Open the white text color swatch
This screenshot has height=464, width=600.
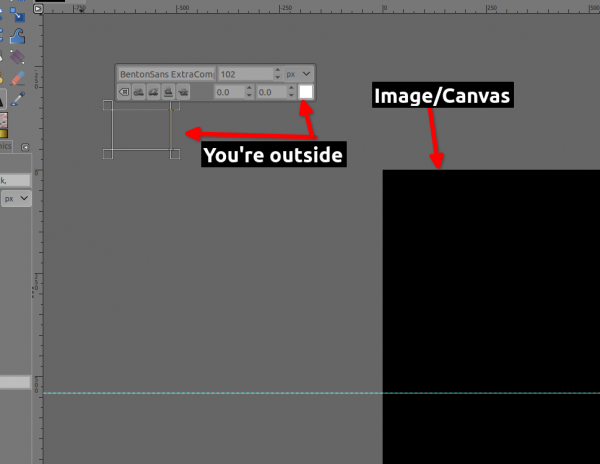coord(306,92)
